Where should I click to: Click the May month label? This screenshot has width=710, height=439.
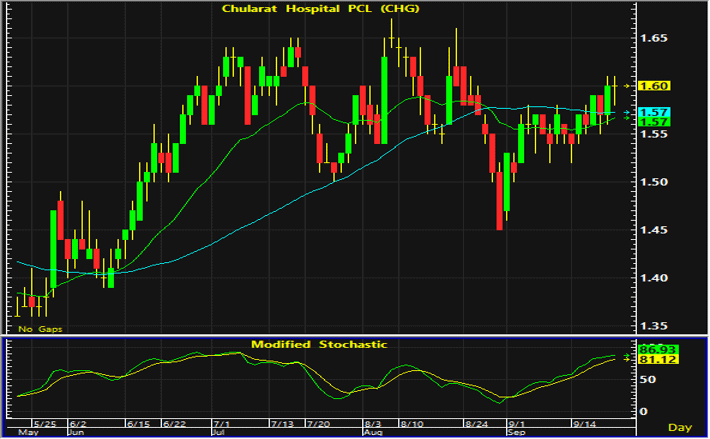click(28, 433)
